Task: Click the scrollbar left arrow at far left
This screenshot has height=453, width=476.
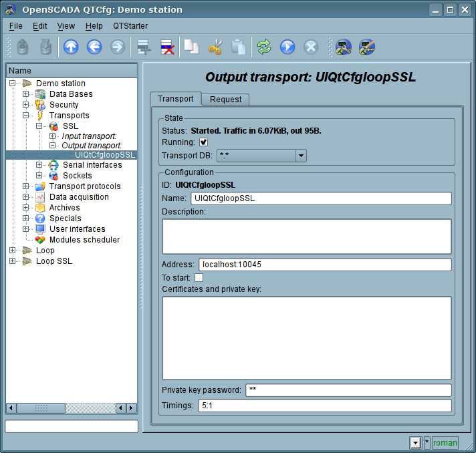Action: [x=11, y=408]
